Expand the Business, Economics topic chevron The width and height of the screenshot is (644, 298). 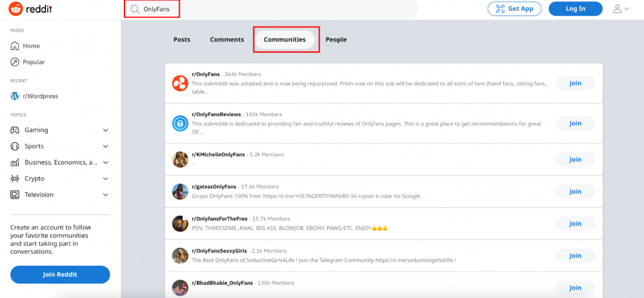106,163
